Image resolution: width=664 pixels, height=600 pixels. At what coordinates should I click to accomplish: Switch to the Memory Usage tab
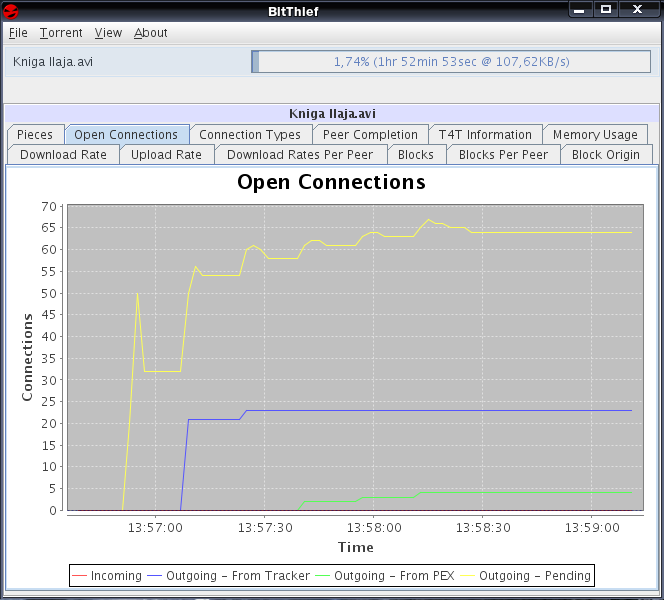595,135
